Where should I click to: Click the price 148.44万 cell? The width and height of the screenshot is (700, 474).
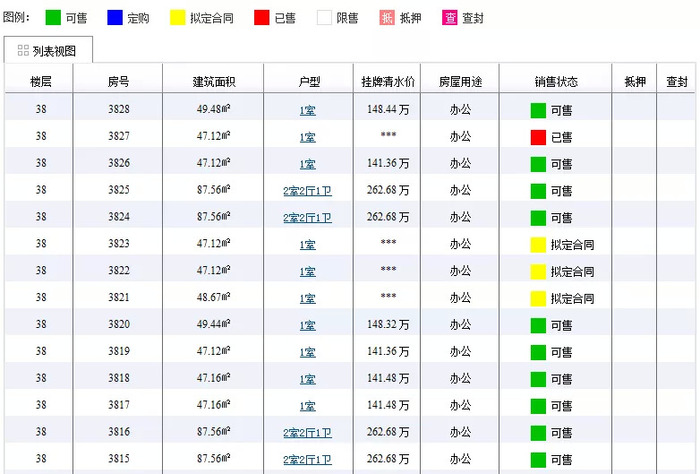(388, 109)
